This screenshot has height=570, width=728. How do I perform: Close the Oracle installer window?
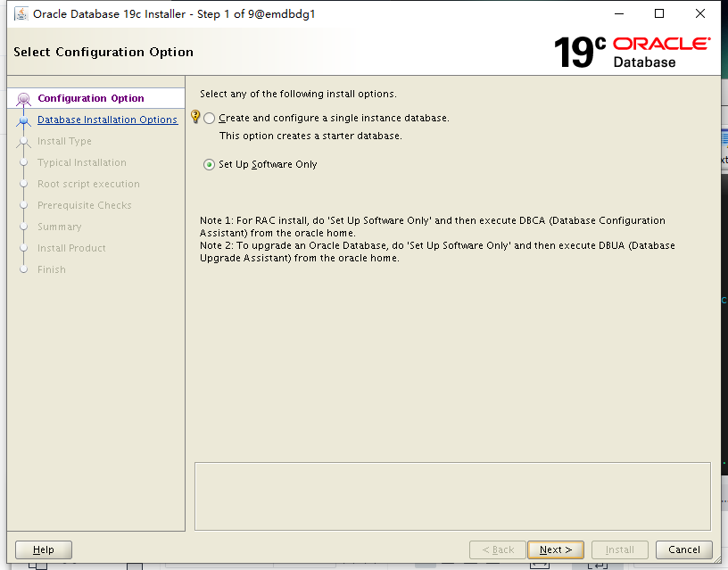tap(700, 14)
